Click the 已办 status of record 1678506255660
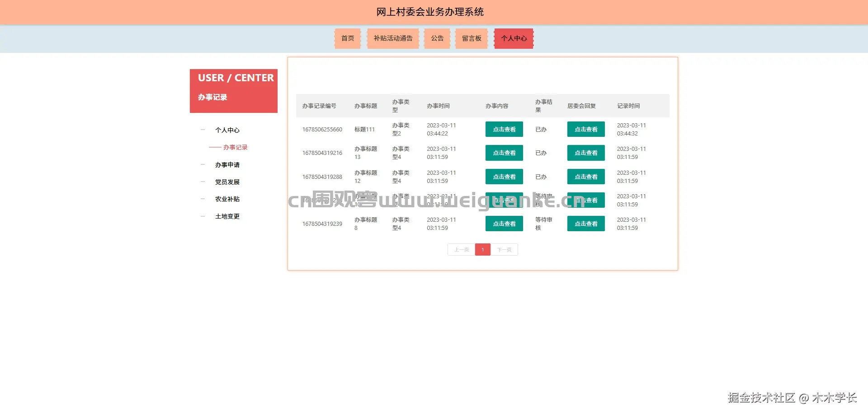This screenshot has height=415, width=868. [x=541, y=129]
